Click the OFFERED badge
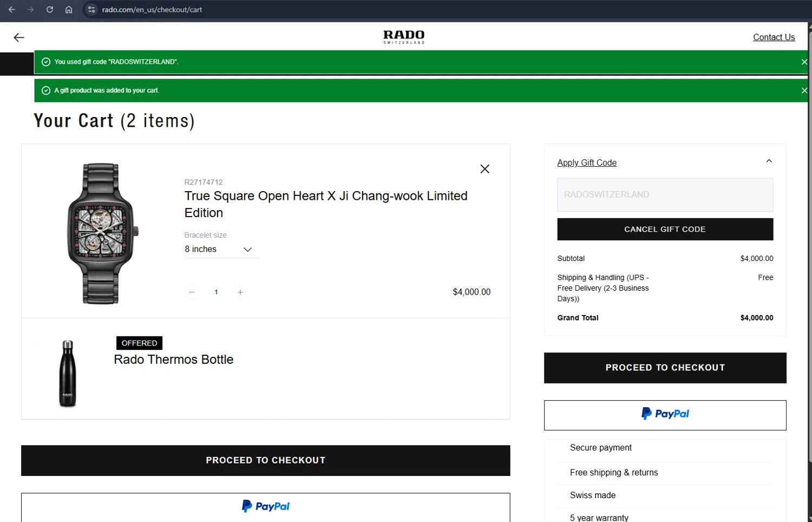 point(139,343)
